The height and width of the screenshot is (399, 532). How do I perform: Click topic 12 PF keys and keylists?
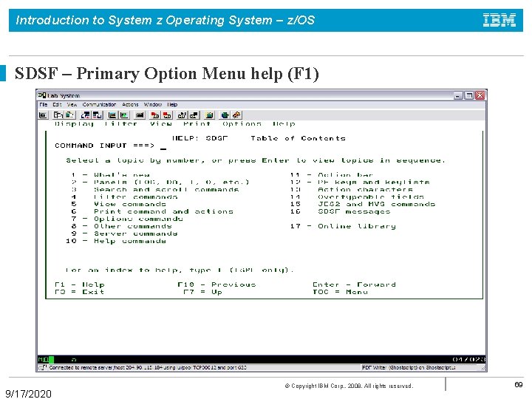[360, 183]
